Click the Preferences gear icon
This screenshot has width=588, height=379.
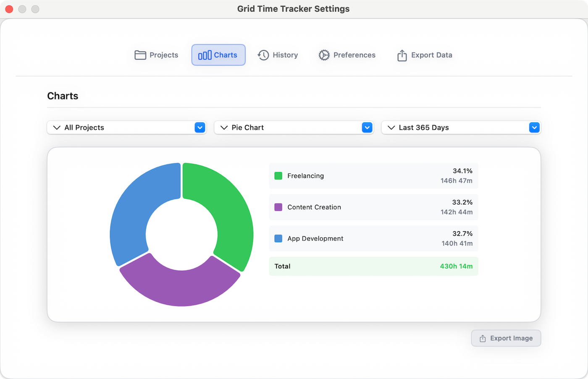[x=324, y=55]
